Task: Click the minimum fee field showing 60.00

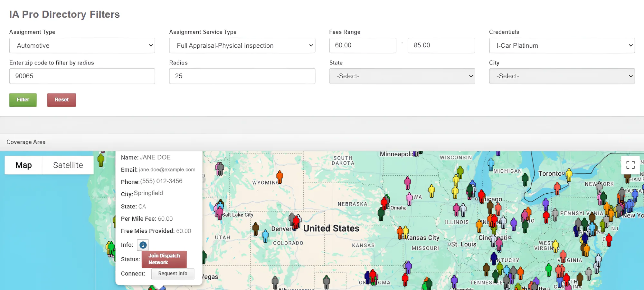Action: click(x=363, y=45)
